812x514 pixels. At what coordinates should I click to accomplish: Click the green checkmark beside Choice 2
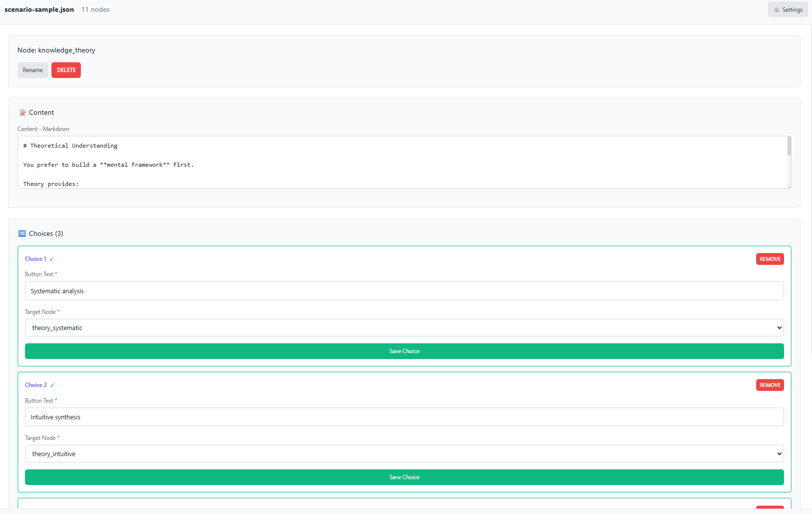(52, 385)
